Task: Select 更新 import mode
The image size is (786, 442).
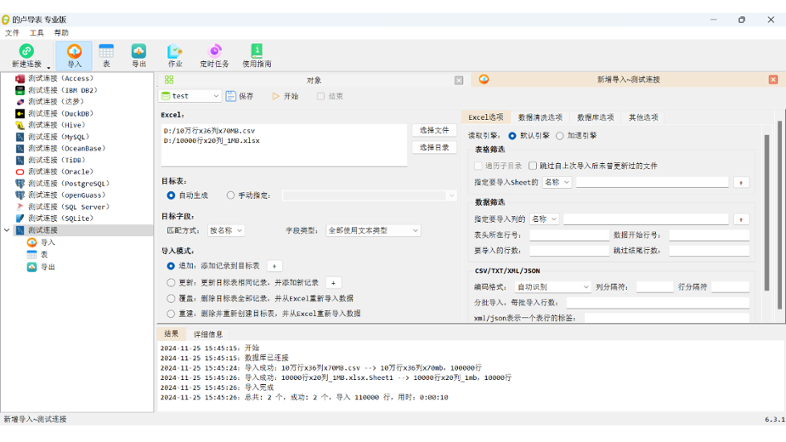Action: click(x=171, y=283)
